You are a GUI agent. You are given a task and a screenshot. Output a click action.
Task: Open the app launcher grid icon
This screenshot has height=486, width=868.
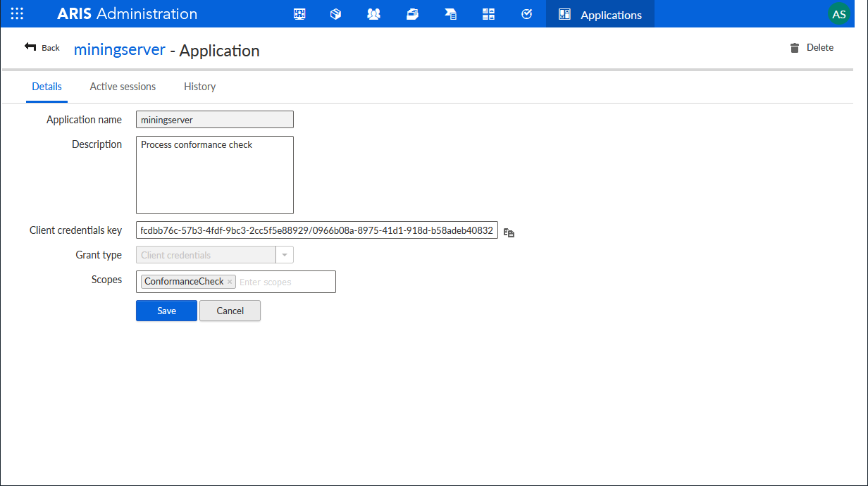tap(17, 13)
